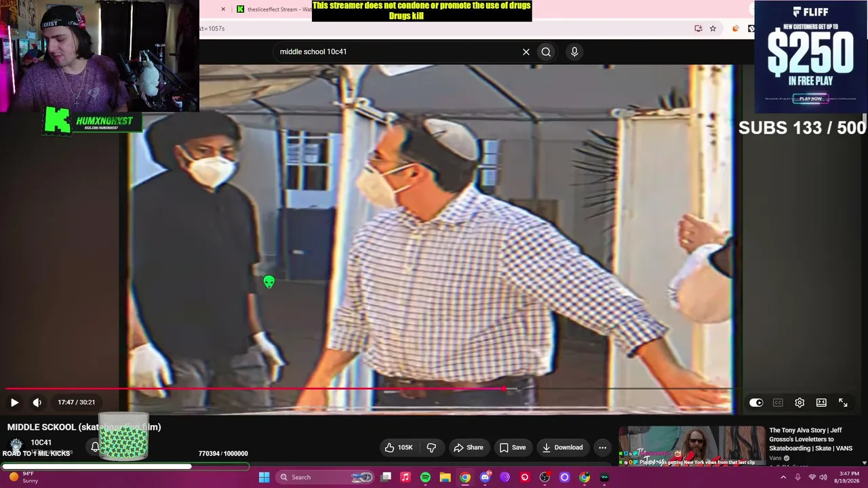Open the 10C41 channel name
Screen dimensions: 868x488
(41, 443)
